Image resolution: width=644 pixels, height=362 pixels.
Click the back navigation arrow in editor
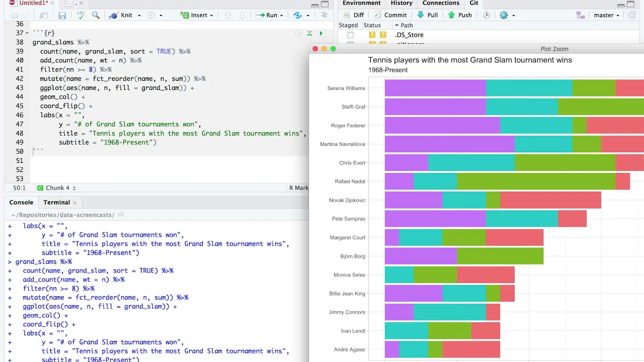(14, 15)
